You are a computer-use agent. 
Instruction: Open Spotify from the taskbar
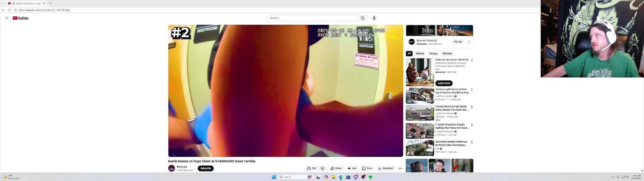click(x=370, y=177)
